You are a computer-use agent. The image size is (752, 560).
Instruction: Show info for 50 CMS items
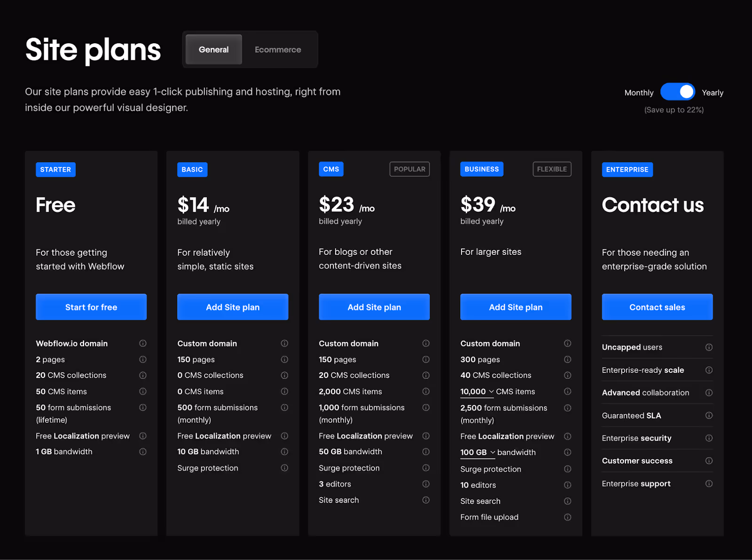(143, 391)
